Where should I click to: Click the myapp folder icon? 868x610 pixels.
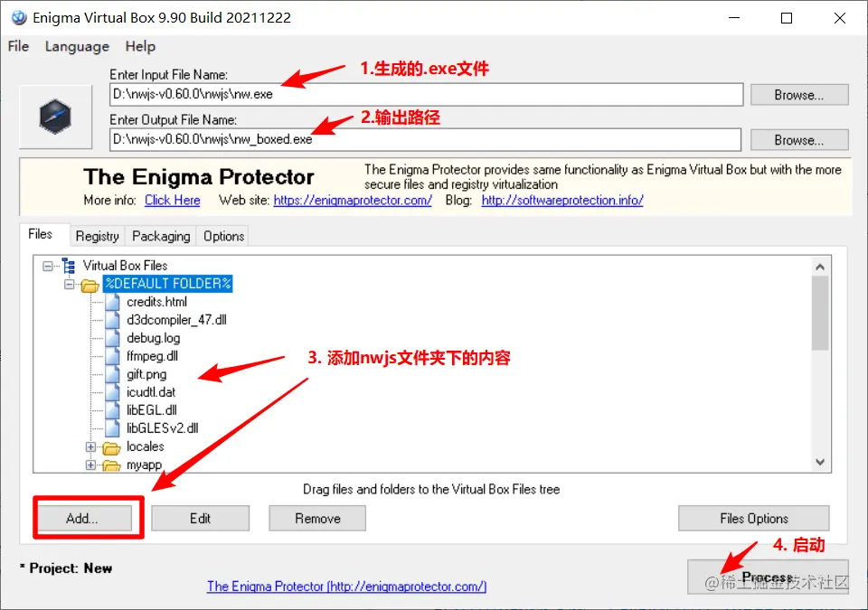(111, 465)
